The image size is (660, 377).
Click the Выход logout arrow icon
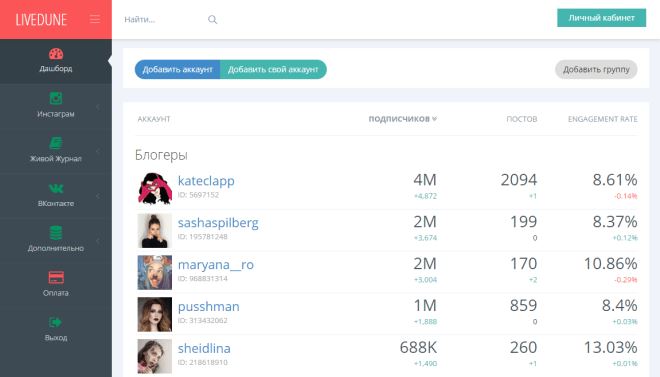point(56,322)
